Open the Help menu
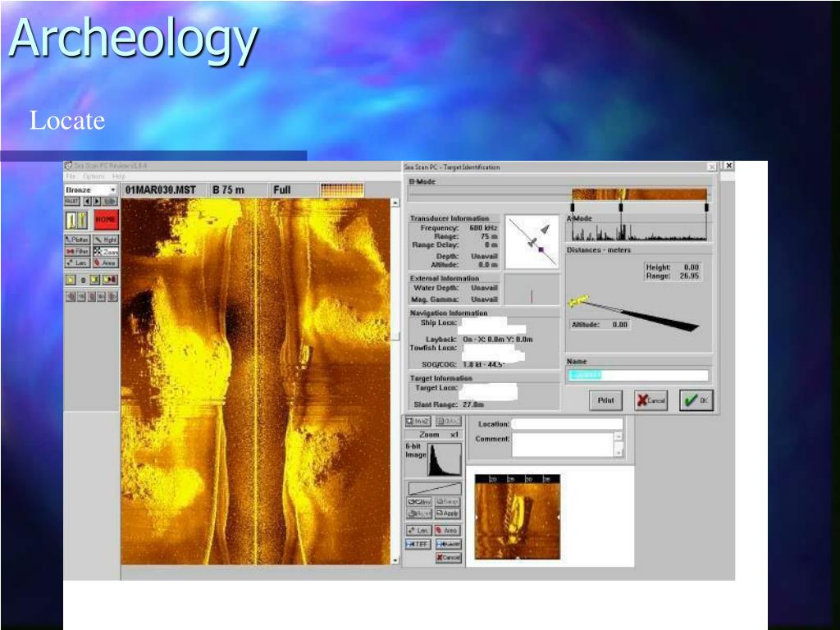The image size is (840, 630). click(118, 176)
